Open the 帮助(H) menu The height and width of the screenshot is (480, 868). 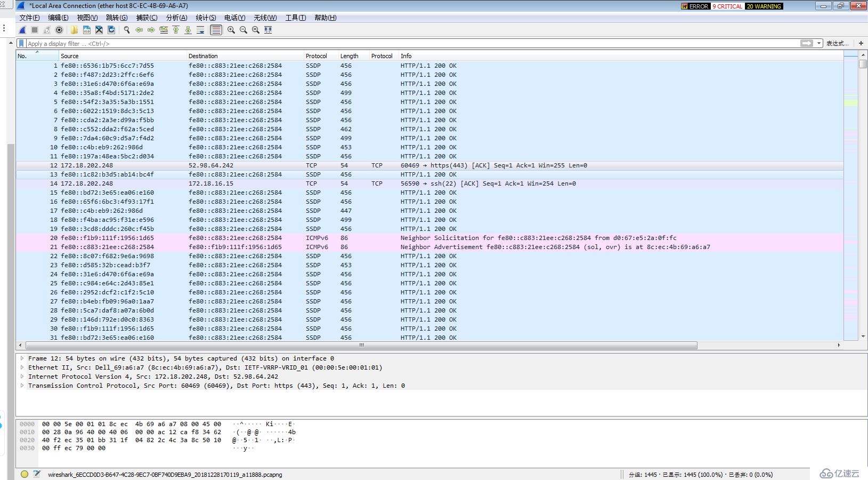[x=325, y=18]
